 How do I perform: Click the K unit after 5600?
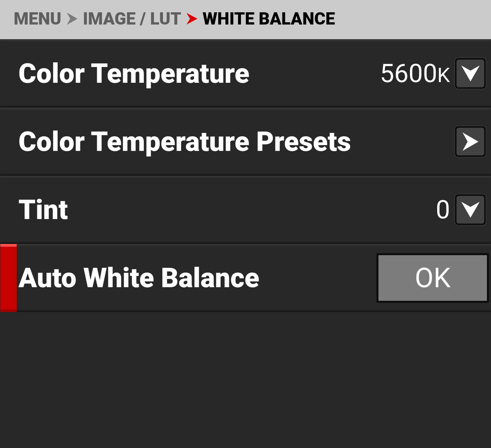[444, 75]
